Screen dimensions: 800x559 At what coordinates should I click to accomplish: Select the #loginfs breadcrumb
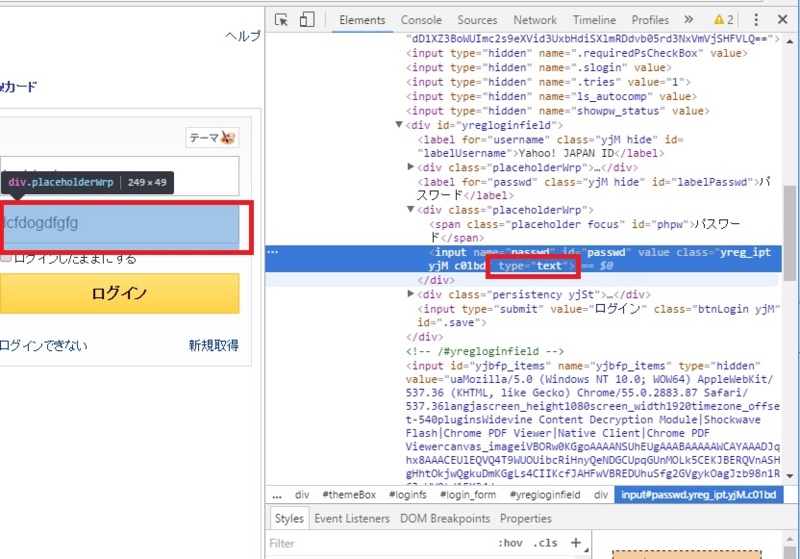pyautogui.click(x=408, y=495)
